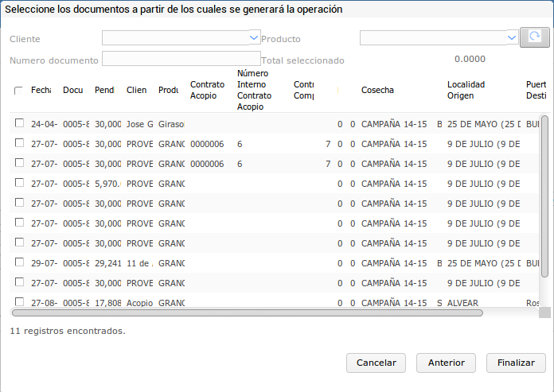
Task: Click the vertical scrollbar of the documents table
Action: coord(544,196)
